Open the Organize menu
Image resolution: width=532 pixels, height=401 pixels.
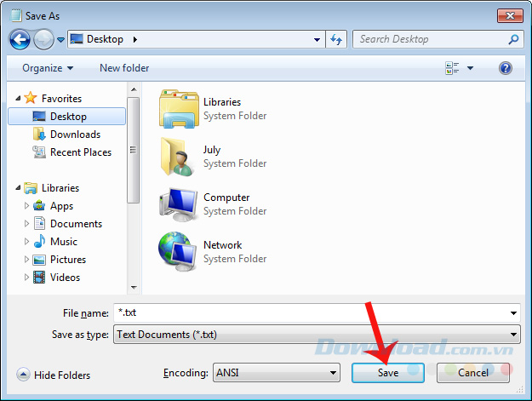tap(48, 68)
